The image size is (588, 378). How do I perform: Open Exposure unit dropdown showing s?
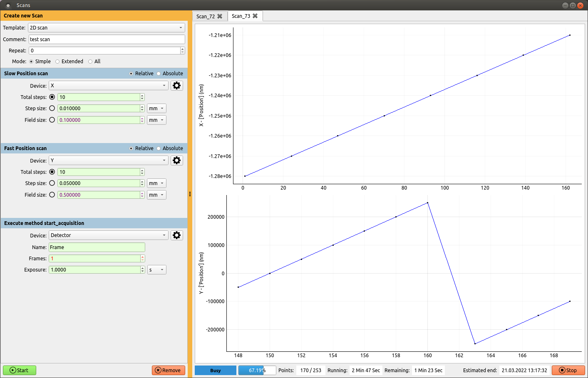click(x=156, y=270)
